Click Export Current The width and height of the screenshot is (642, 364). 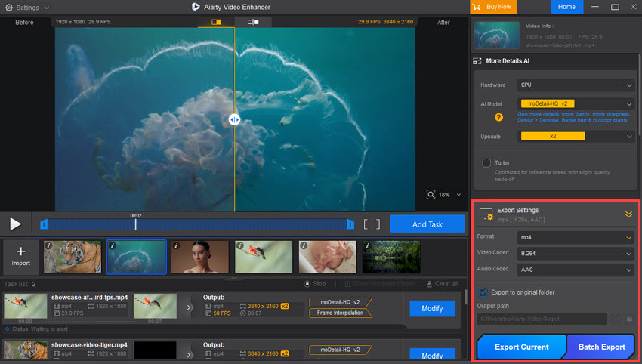tap(522, 347)
